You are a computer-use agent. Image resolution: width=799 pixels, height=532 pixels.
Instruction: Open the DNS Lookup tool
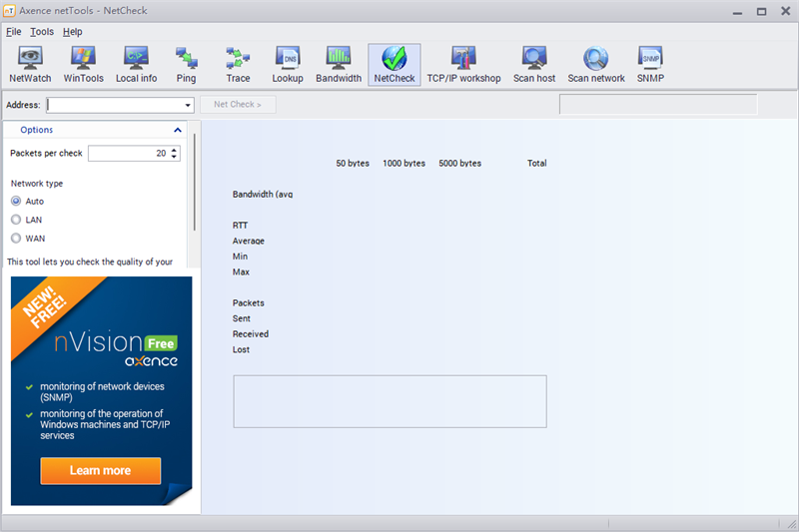pos(288,65)
